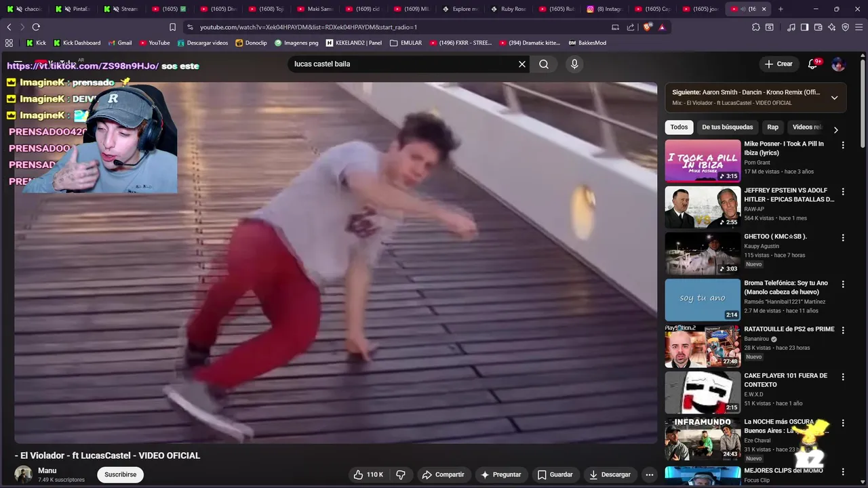Open the 'soy tu ano' thumbnail
This screenshot has height=488, width=868.
click(703, 300)
